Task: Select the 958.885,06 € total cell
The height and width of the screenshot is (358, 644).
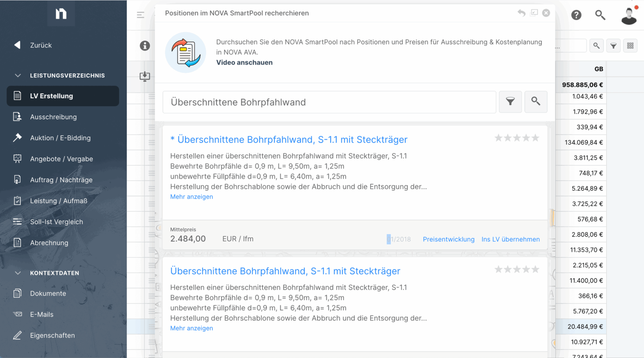Action: 581,85
